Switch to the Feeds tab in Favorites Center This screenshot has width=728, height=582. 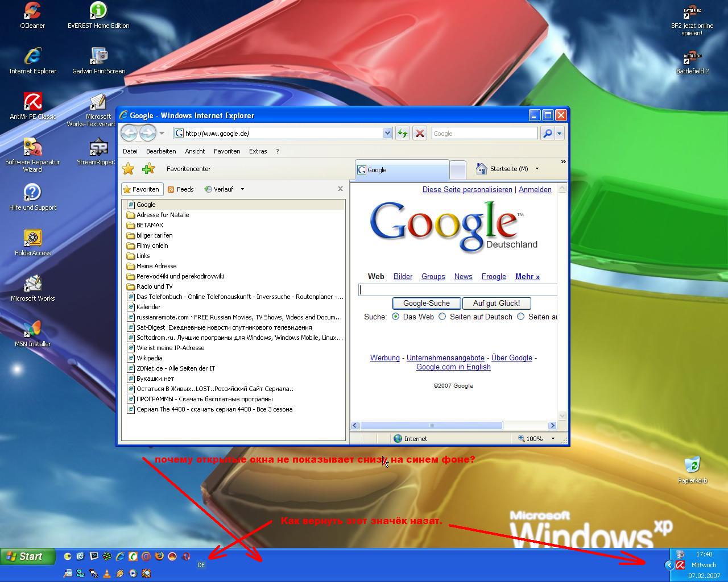[180, 189]
